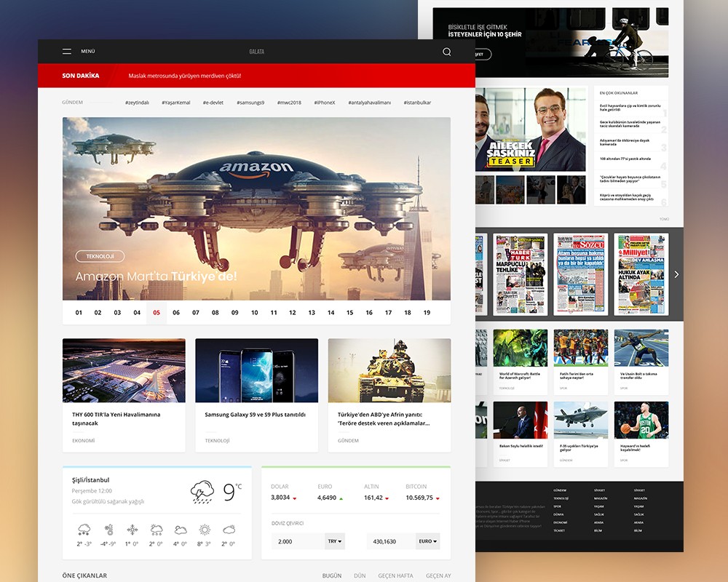Switch to the GEÇEN HAFTA tab

(x=396, y=575)
